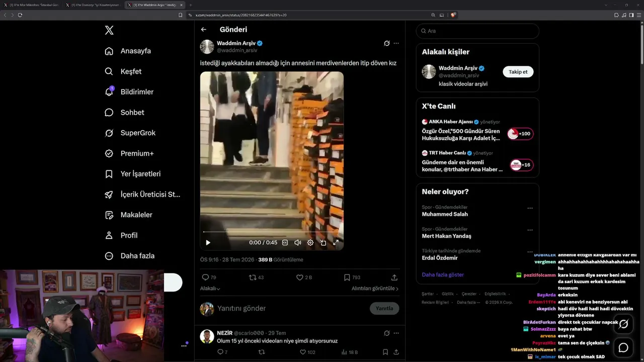Click the video progress bar
Screen dimensions: 644x362
272,232
